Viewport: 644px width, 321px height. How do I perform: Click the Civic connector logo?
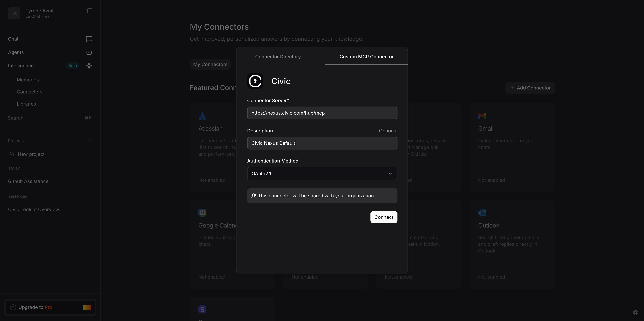click(255, 81)
